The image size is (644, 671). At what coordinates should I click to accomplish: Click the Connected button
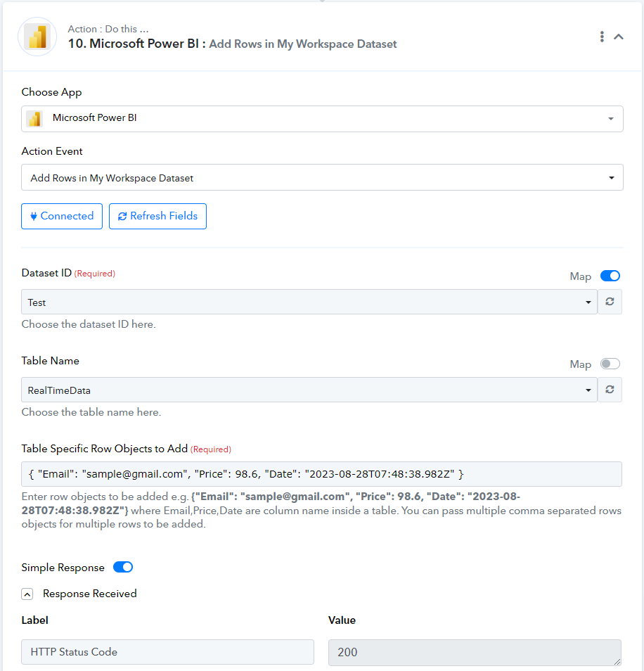[62, 216]
